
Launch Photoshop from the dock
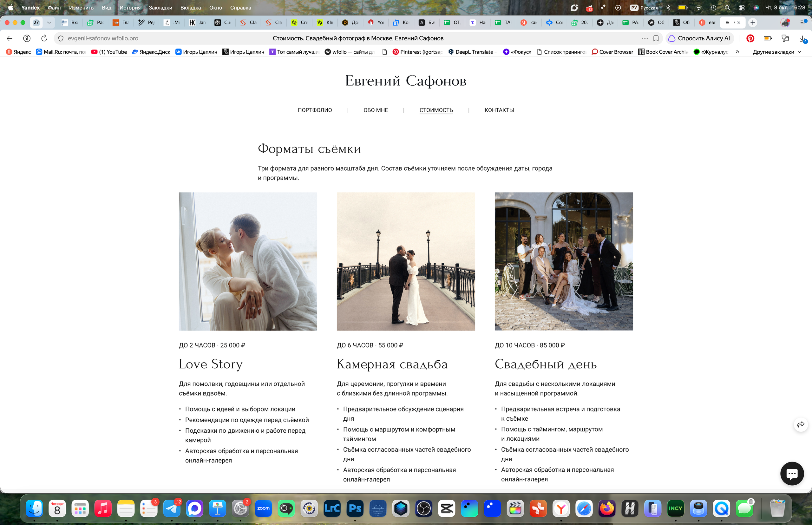point(355,509)
